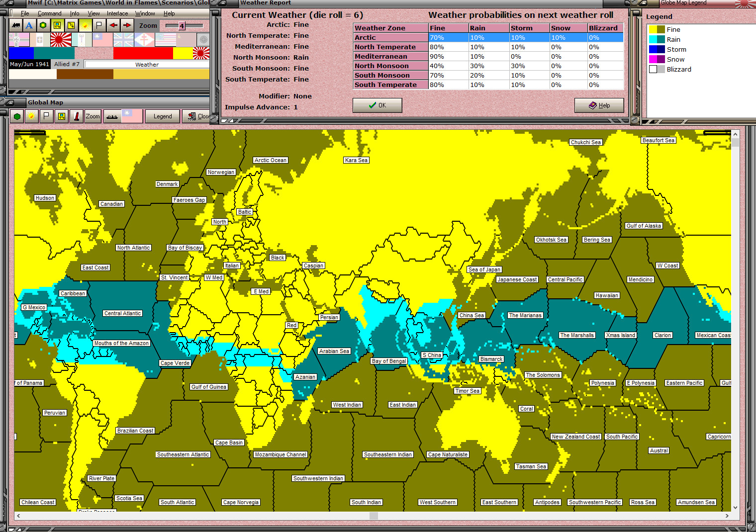Select the United Kingdom flag
This screenshot has width=756, height=532.
tap(123, 40)
